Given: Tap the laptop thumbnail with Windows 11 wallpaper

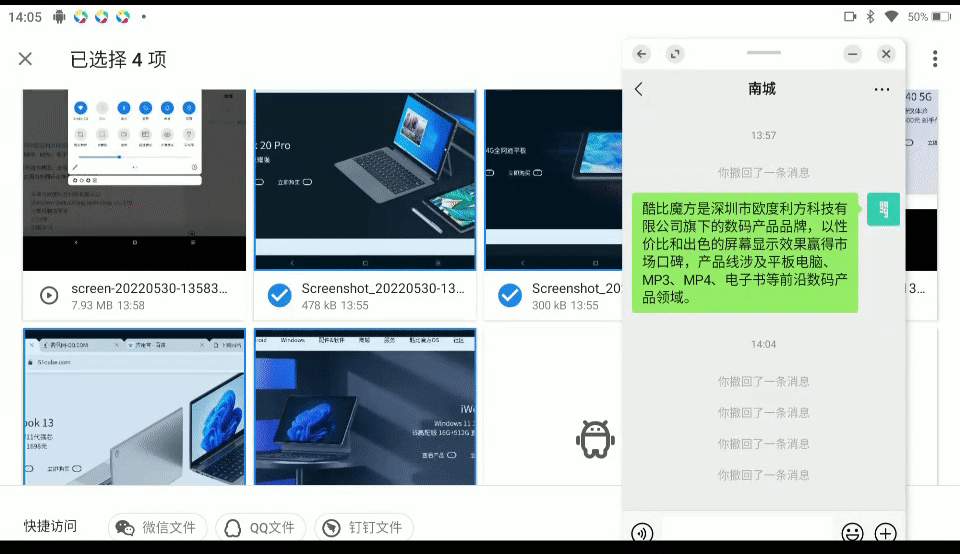Looking at the screenshot, I should coord(134,407).
